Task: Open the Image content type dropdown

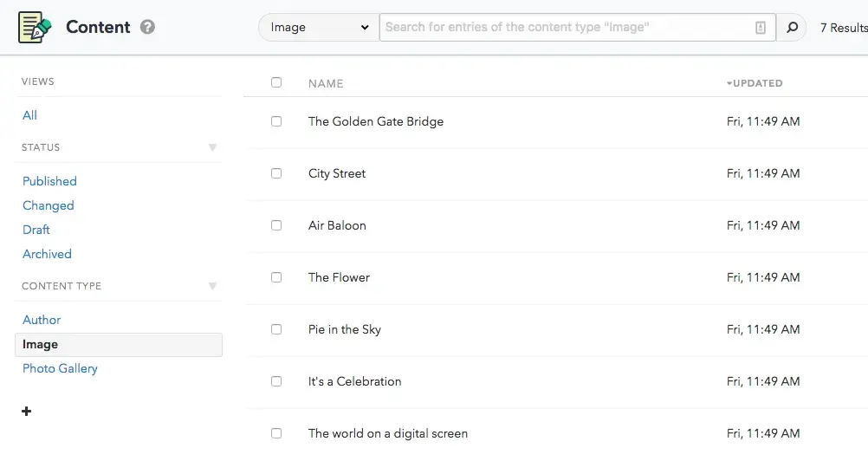Action: click(319, 28)
